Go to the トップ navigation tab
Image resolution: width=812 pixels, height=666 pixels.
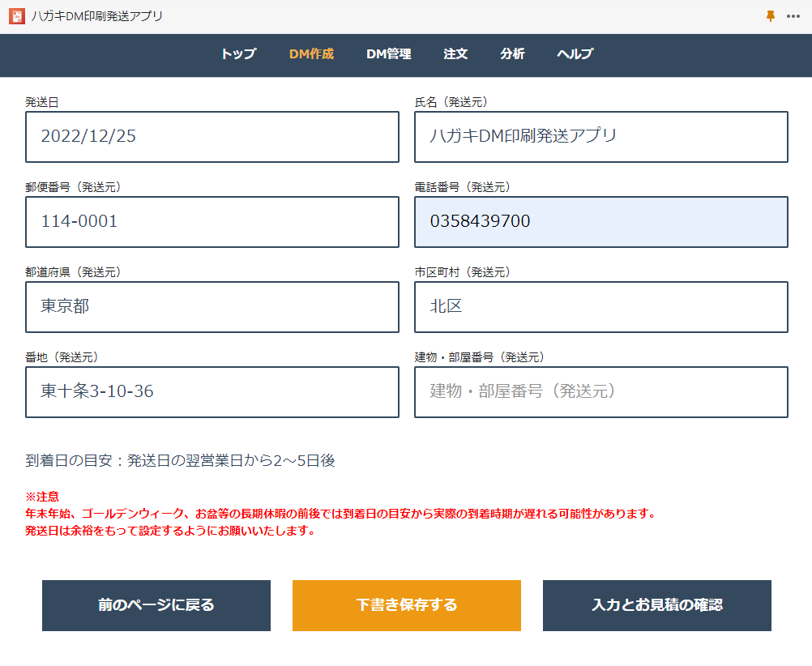tap(238, 54)
